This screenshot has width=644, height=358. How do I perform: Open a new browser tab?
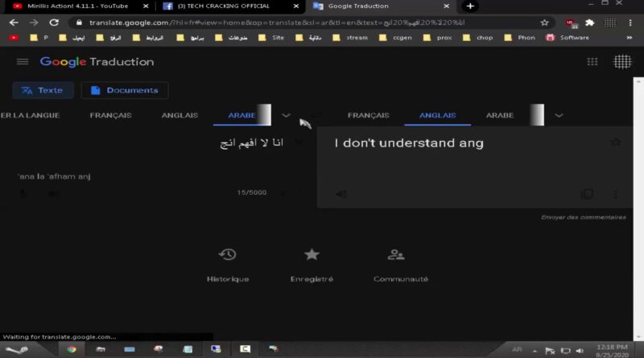pyautogui.click(x=470, y=6)
